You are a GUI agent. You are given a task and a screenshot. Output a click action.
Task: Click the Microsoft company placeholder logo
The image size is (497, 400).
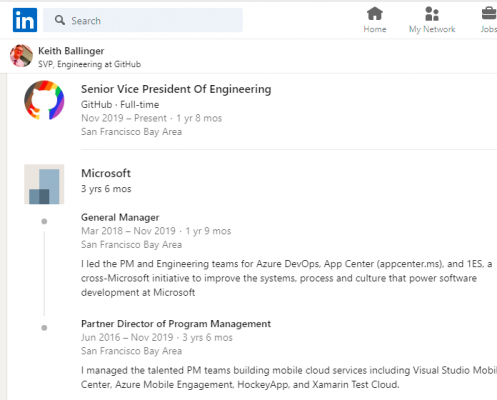click(44, 184)
